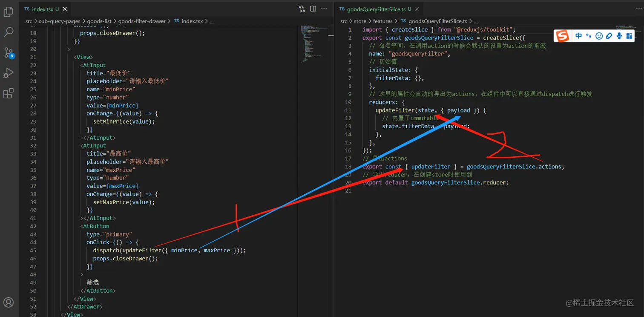Click the voice input microphone icon
The image size is (644, 317).
pyautogui.click(x=619, y=36)
